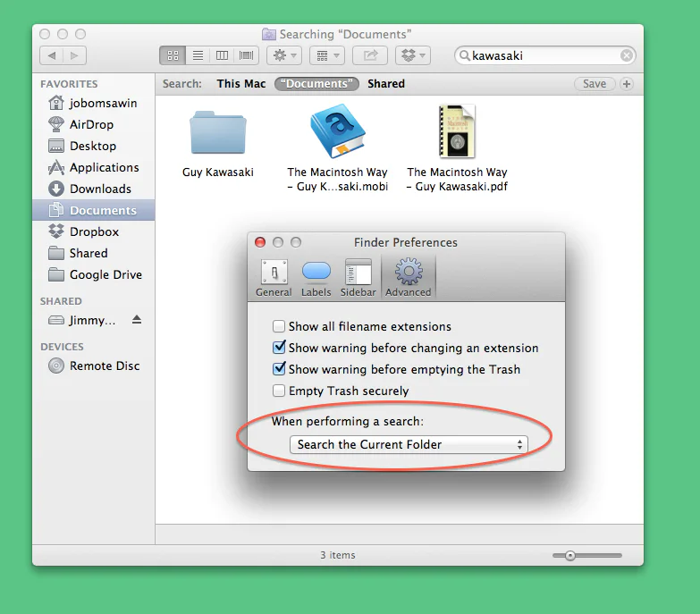Screen dimensions: 700x614
Task: Go forward with the right arrow button
Action: pyautogui.click(x=74, y=55)
